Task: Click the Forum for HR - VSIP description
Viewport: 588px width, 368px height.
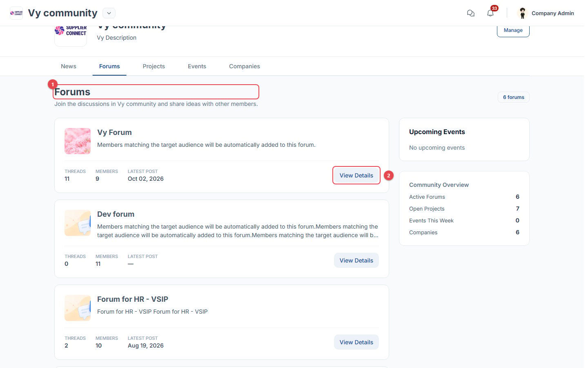Action: pyautogui.click(x=152, y=312)
